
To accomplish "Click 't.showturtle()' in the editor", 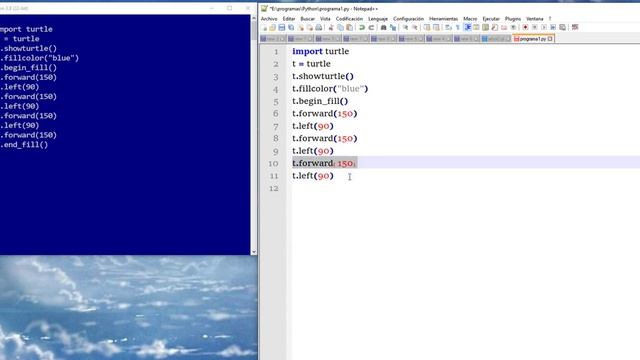I will (323, 76).
